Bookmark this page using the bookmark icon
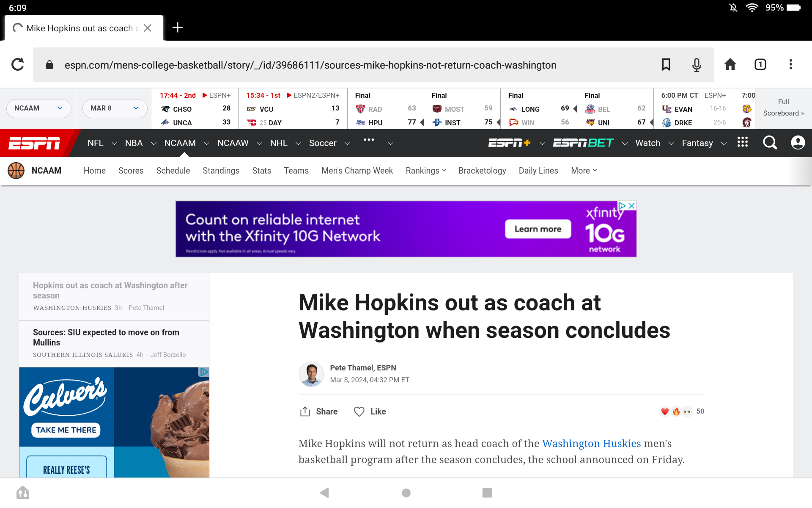 tap(666, 65)
